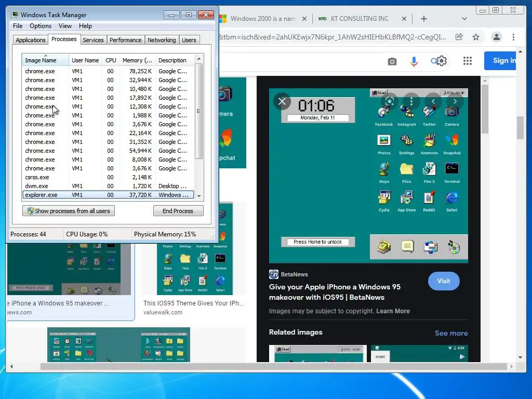This screenshot has height=399, width=532.
Task: Sort processes by Memory column header
Action: tap(137, 60)
